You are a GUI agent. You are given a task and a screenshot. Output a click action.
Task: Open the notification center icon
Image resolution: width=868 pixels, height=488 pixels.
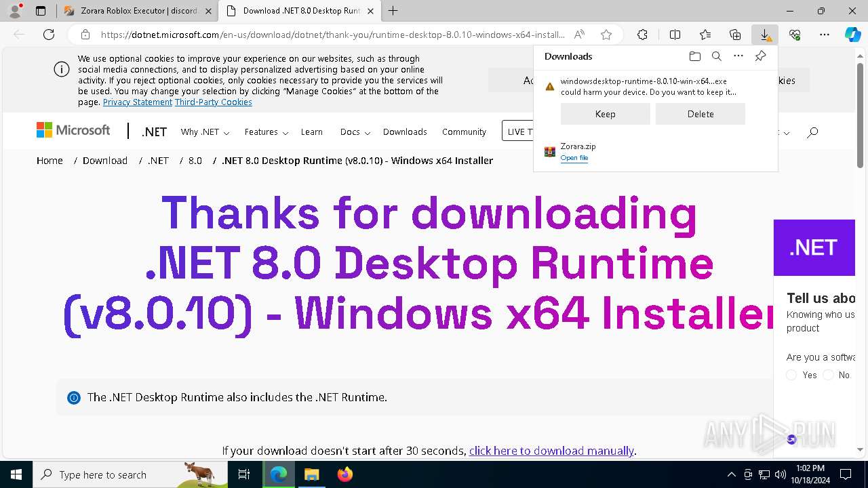pyautogui.click(x=846, y=474)
